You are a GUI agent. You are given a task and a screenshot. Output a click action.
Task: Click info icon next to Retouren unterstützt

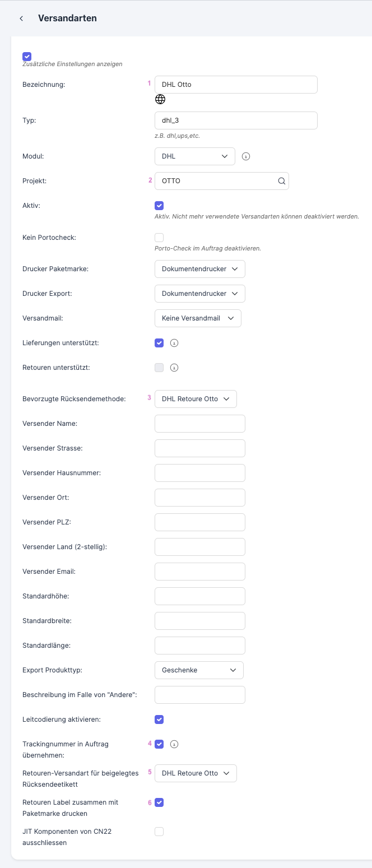174,368
